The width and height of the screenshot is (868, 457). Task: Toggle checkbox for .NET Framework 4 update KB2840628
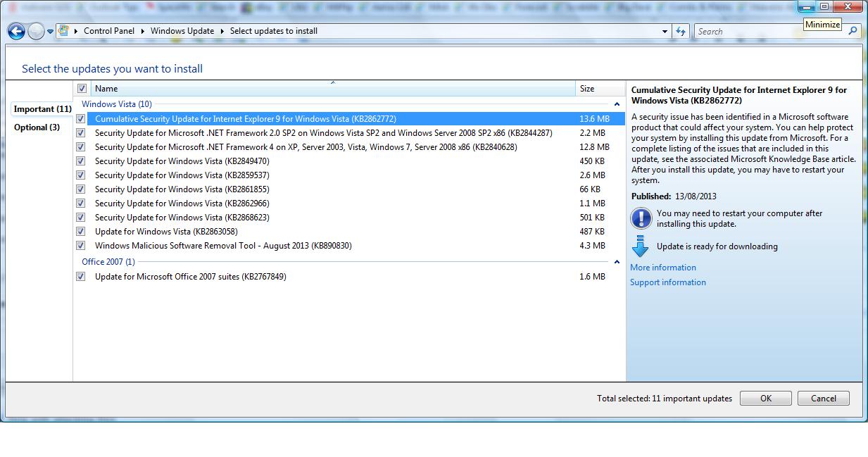[x=80, y=147]
